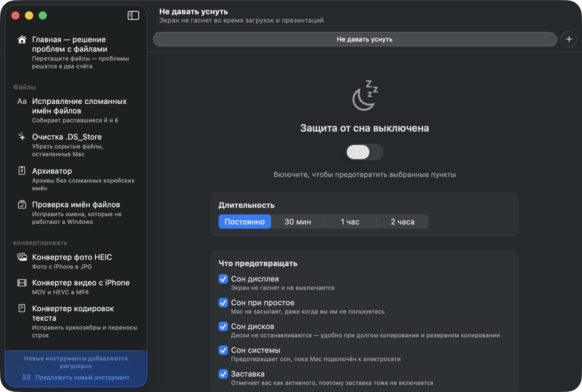Click the Сон дисков label
This screenshot has height=392, width=582.
coord(252,326)
